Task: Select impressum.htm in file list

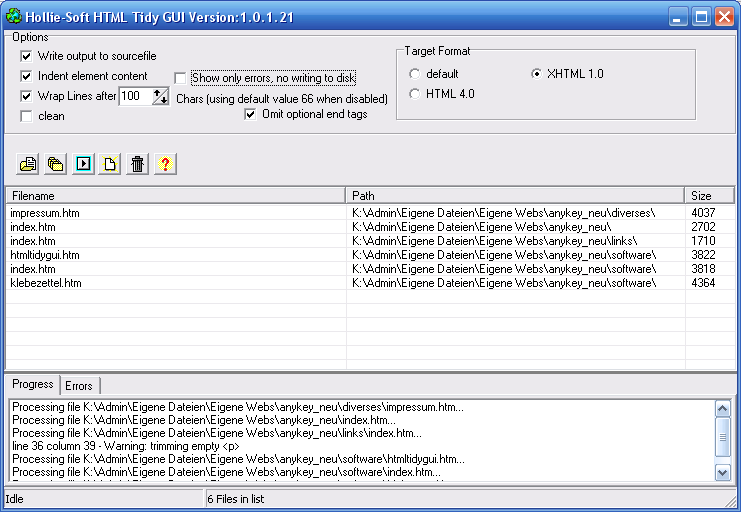Action: coord(45,213)
